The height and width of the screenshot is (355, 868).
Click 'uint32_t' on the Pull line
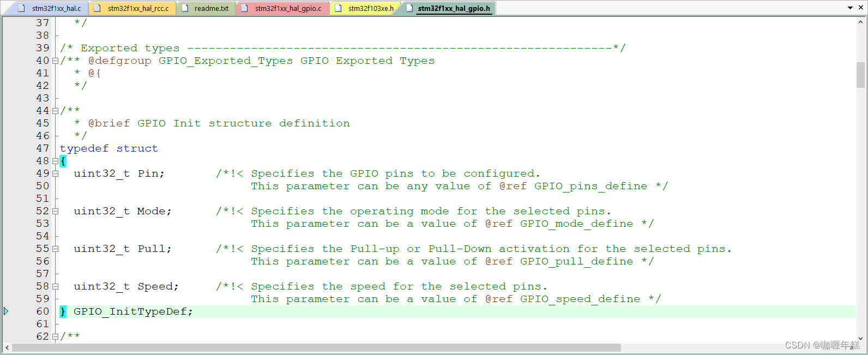102,249
